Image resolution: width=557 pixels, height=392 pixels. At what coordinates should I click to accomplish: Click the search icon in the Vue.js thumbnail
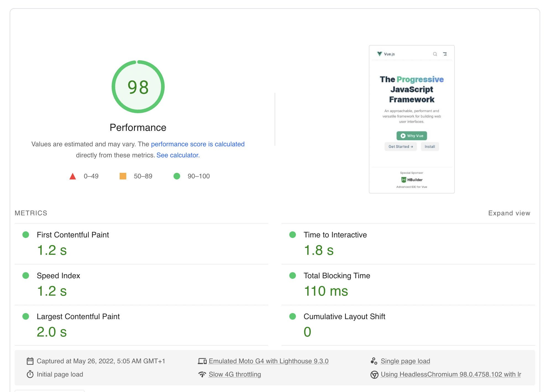[x=435, y=54]
